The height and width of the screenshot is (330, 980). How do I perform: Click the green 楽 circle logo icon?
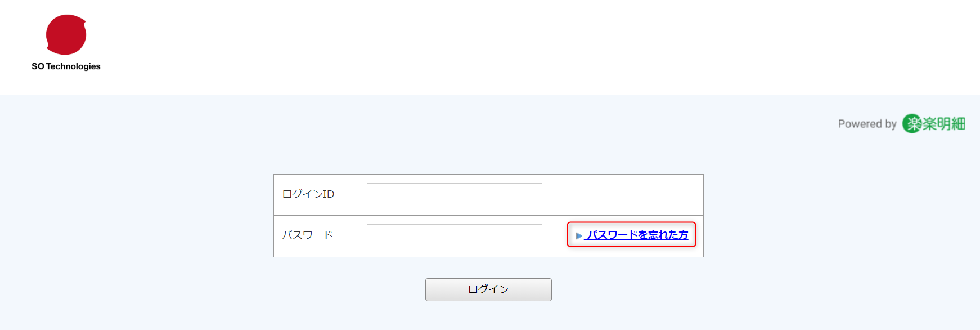tap(911, 123)
